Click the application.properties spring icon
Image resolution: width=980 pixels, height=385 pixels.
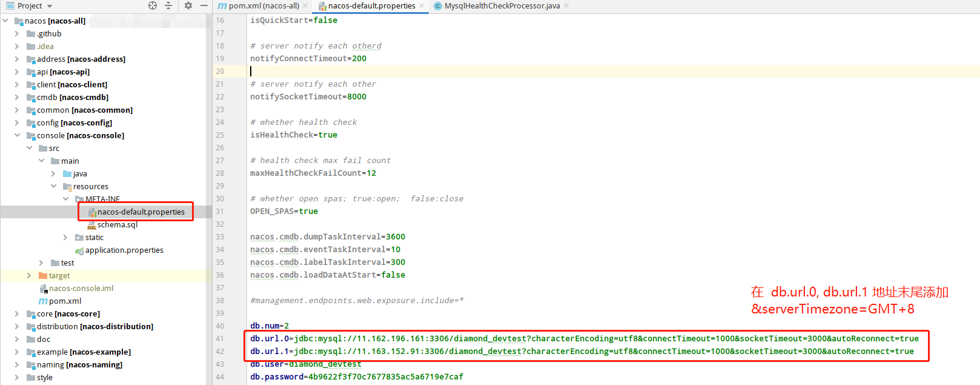tap(79, 250)
